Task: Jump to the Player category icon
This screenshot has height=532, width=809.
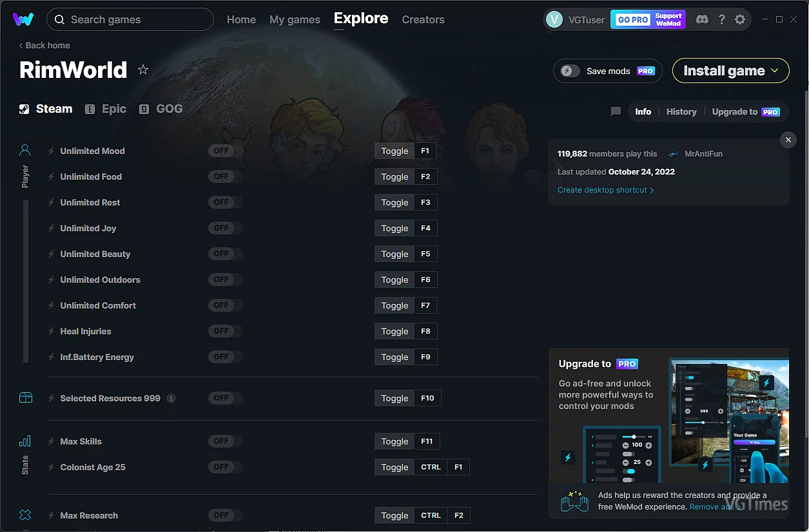Action: pyautogui.click(x=25, y=150)
